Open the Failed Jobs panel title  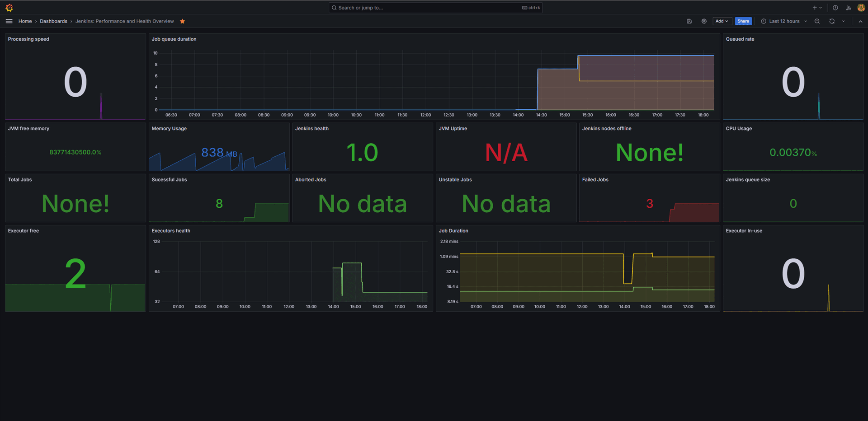coord(595,180)
